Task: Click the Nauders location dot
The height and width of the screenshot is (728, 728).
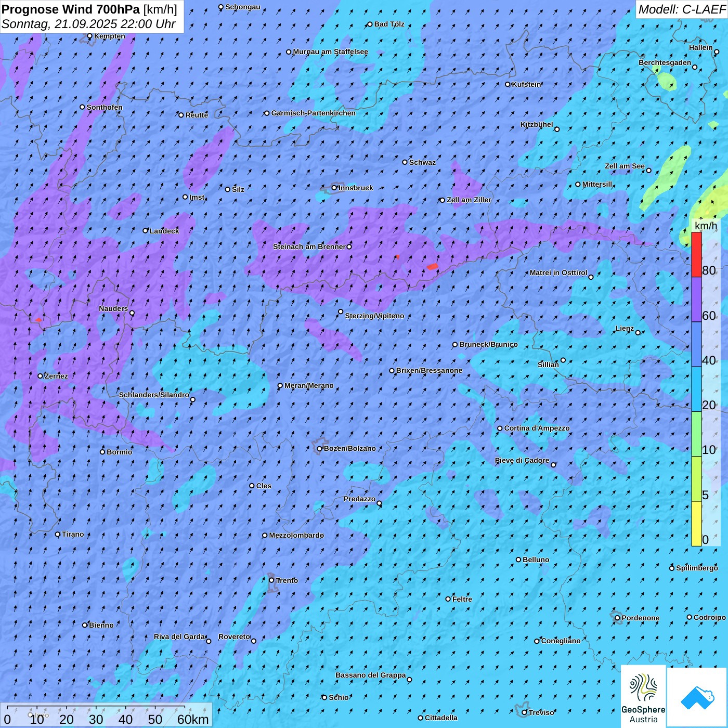Action: (x=132, y=313)
